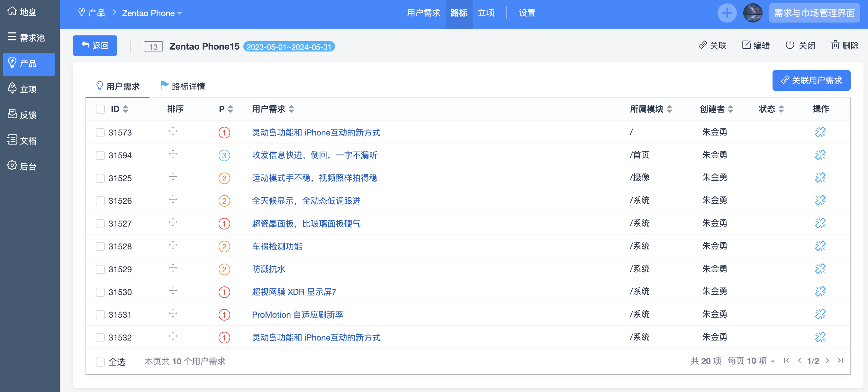Expand the Zentao Phone product dropdown

[152, 13]
